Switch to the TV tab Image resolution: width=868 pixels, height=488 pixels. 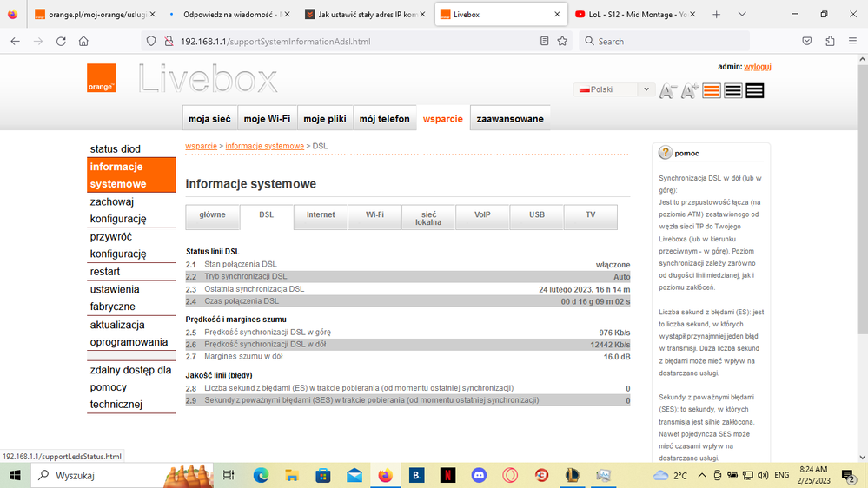(591, 217)
